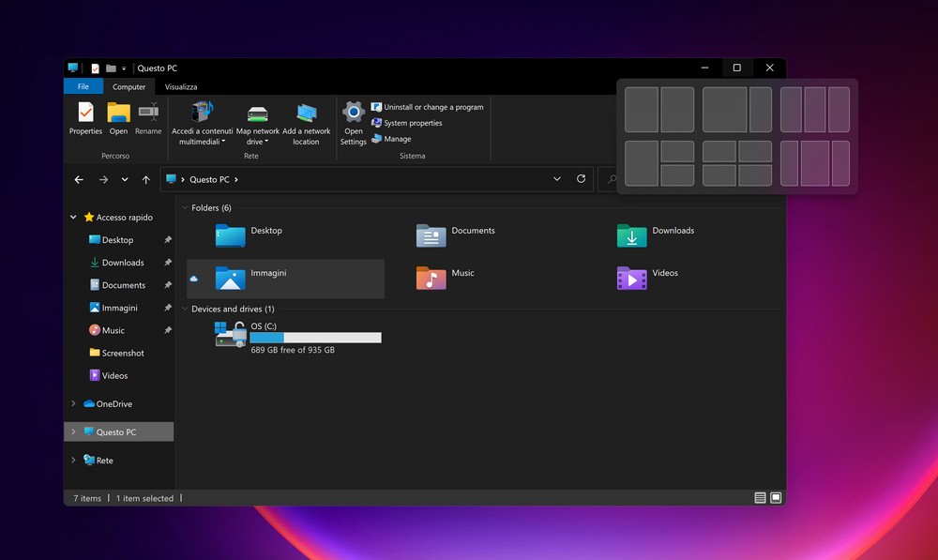Select the OS (C:) drive storage bar
The width and height of the screenshot is (938, 560).
(x=315, y=338)
